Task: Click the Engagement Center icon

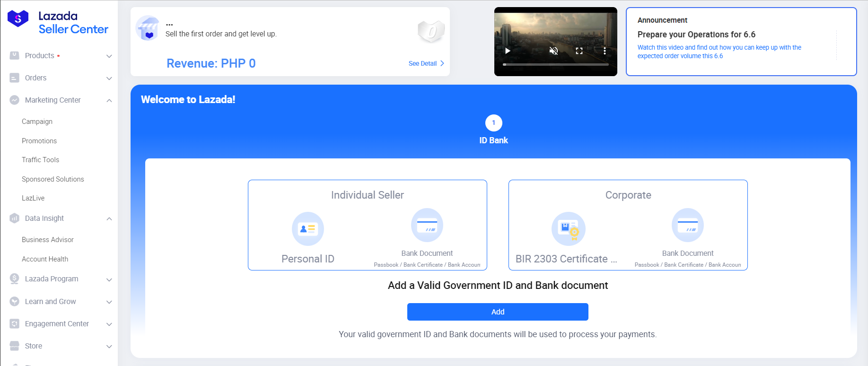Action: point(15,324)
